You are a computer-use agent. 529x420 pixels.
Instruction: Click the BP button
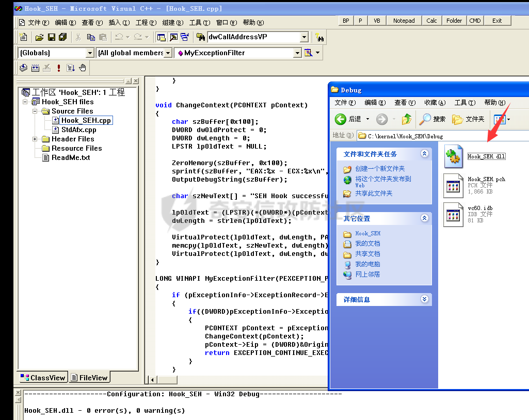pyautogui.click(x=346, y=21)
